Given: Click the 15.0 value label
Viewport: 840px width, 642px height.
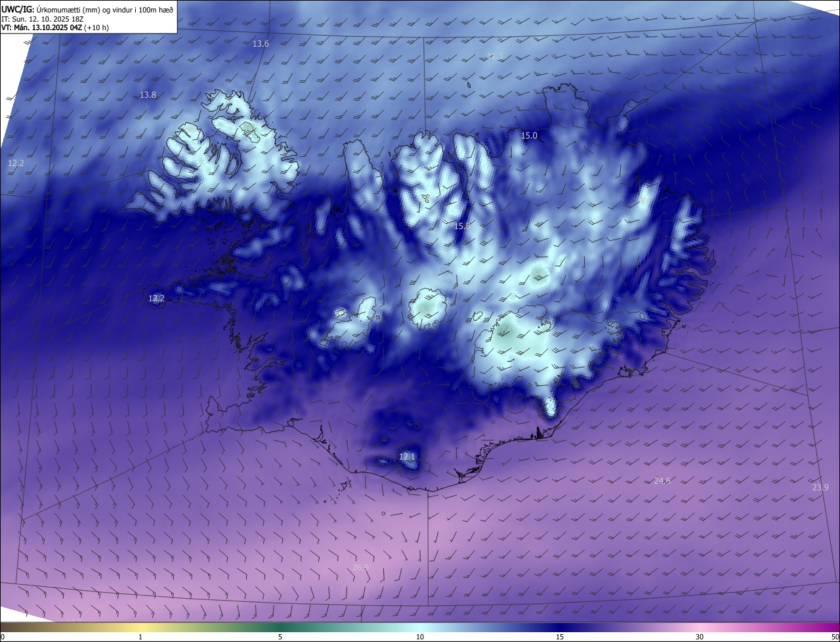Looking at the screenshot, I should [529, 135].
